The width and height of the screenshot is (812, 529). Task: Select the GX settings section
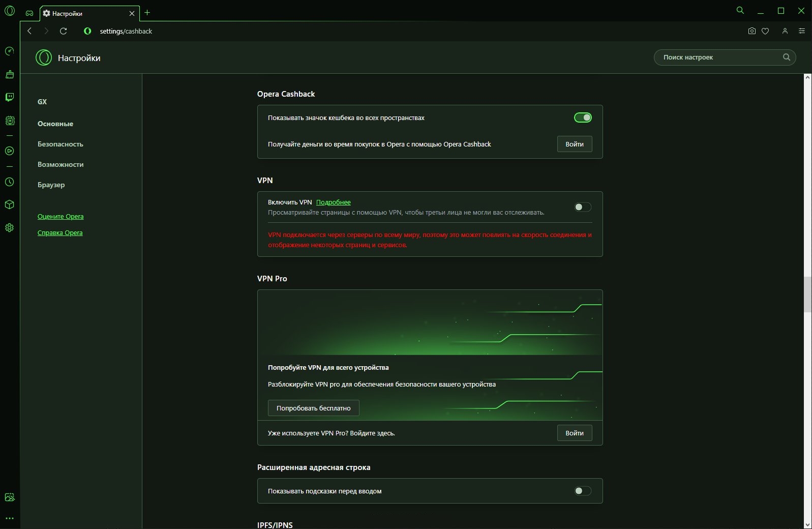click(x=42, y=102)
